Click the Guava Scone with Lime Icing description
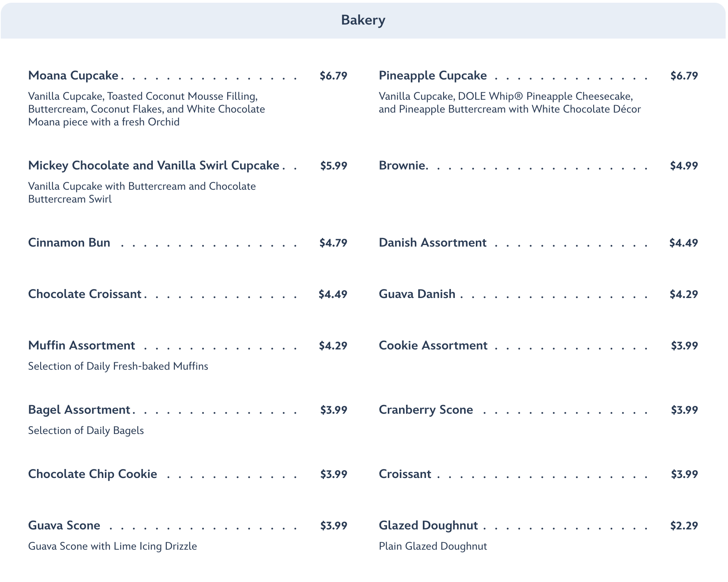The height and width of the screenshot is (582, 728). [x=113, y=546]
